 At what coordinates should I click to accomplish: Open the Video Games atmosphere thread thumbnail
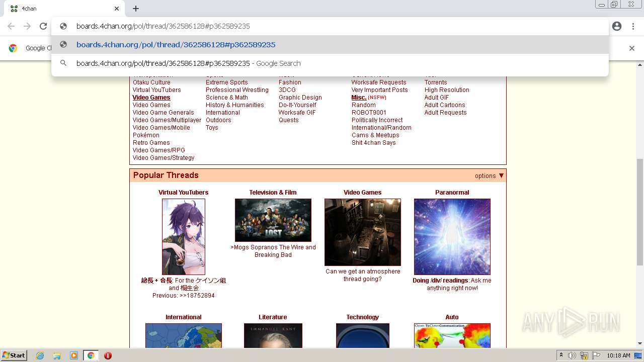pos(363,232)
